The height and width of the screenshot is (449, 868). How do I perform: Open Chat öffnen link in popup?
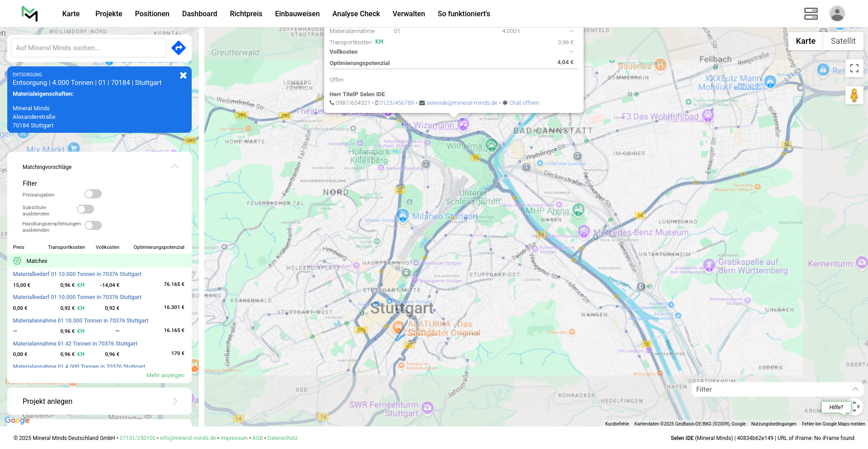point(524,103)
